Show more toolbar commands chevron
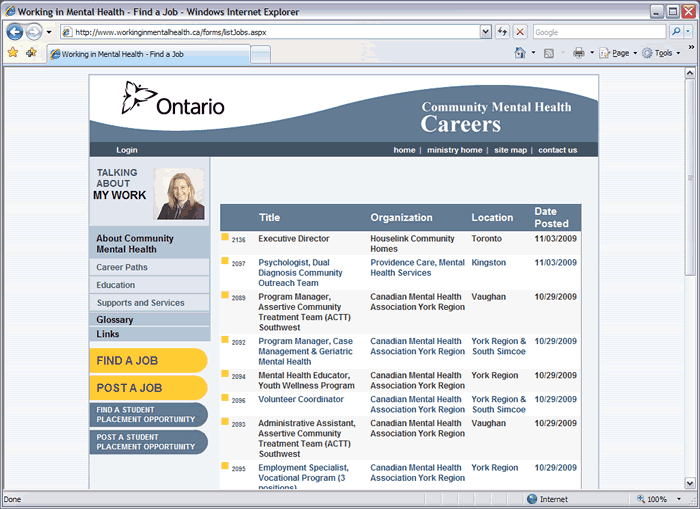Viewport: 700px width, 509px height. pos(691,46)
